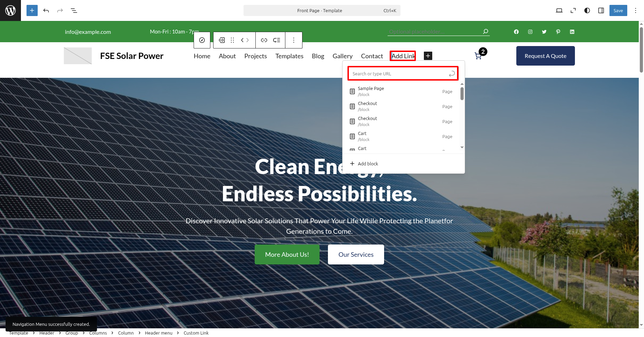
Task: Open the Pinterest social icon
Action: pos(558,32)
